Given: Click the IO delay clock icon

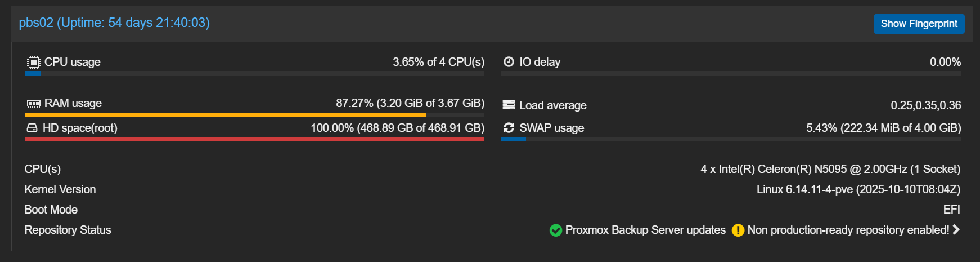Looking at the screenshot, I should tap(509, 62).
